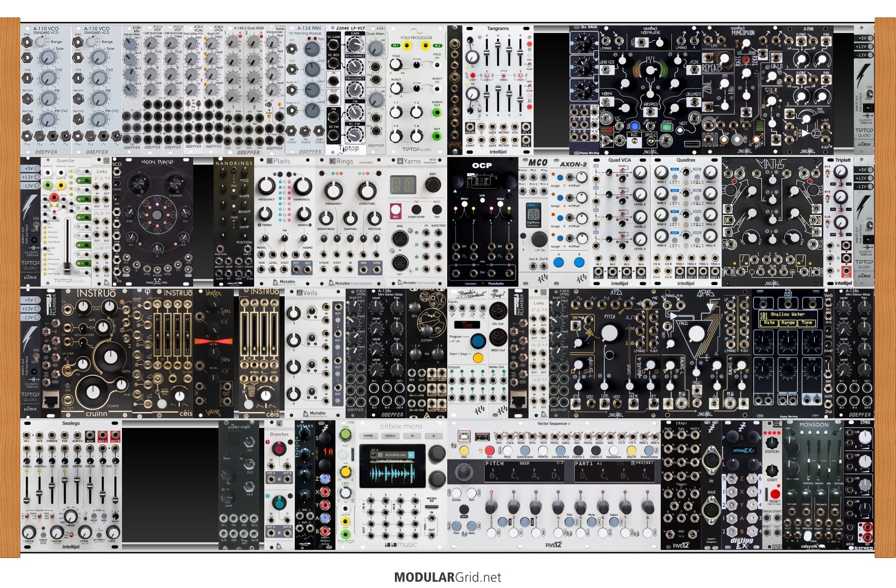This screenshot has height=588, width=896.
Task: Click the Next button on Vector Sequencer
Action: (x=472, y=526)
